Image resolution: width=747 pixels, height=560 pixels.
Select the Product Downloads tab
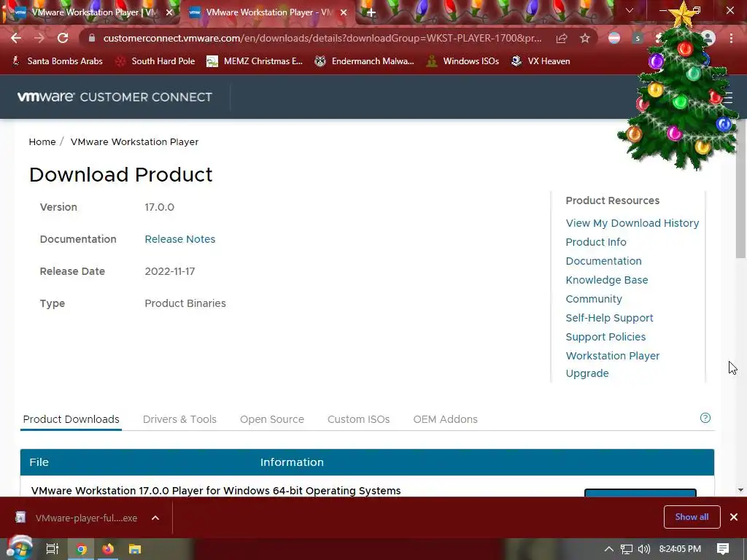pyautogui.click(x=71, y=419)
